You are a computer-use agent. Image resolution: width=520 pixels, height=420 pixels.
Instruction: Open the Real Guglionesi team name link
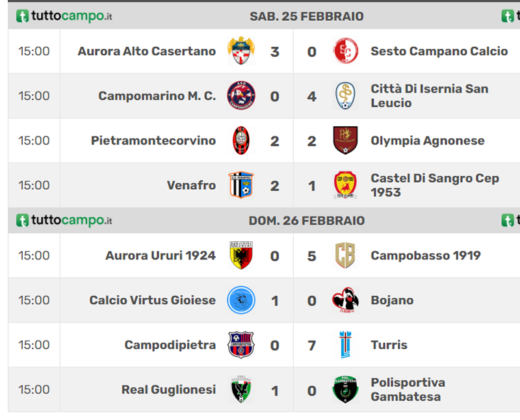coord(168,389)
